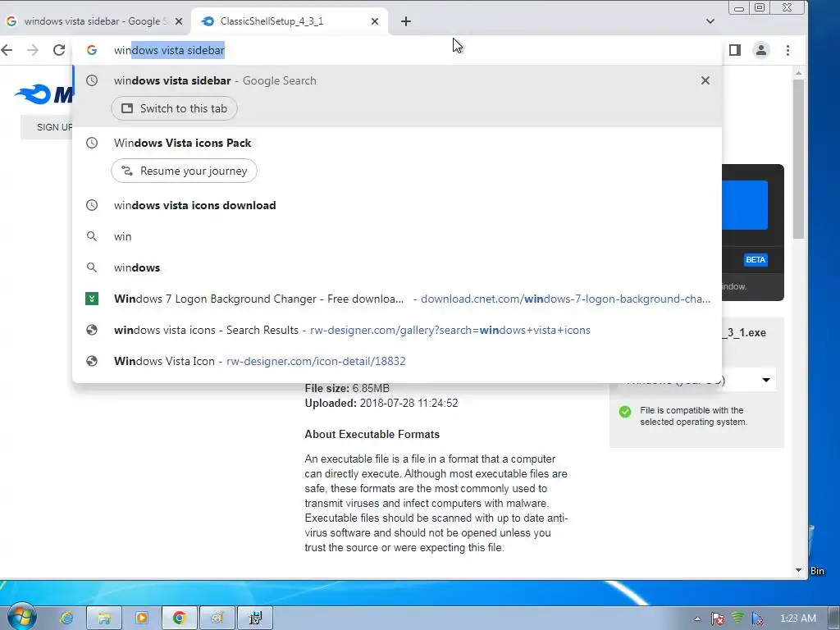Click the cnet favicon beside Logon Background Changer
This screenshot has width=840, height=630.
click(x=92, y=299)
